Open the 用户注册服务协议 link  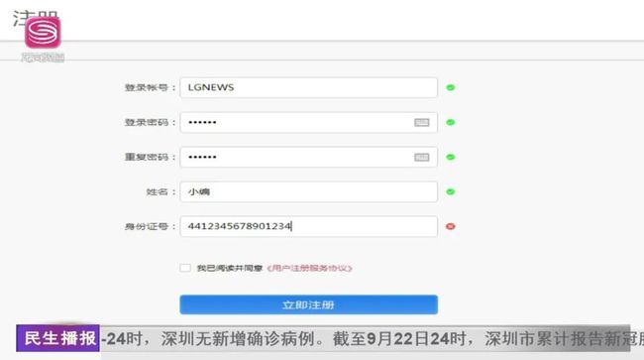click(x=310, y=269)
